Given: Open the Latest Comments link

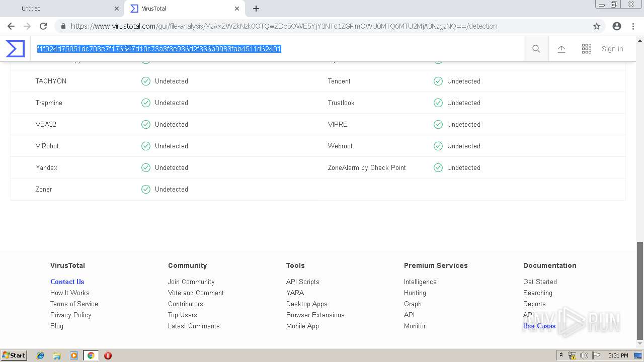Looking at the screenshot, I should (194, 326).
